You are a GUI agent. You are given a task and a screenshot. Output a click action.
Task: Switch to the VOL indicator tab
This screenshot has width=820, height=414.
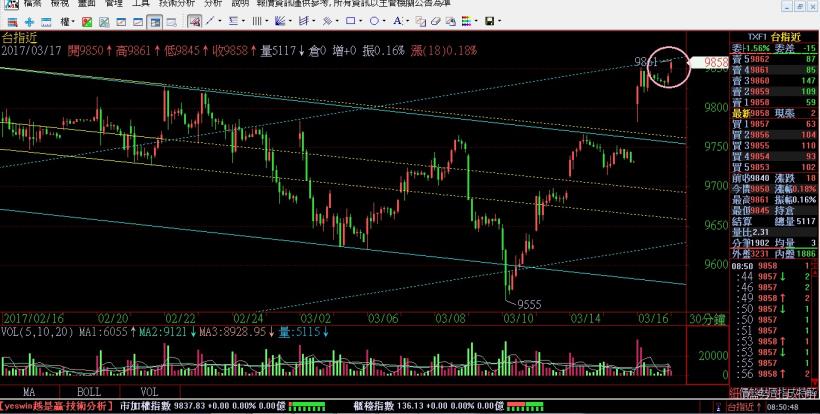(x=148, y=392)
